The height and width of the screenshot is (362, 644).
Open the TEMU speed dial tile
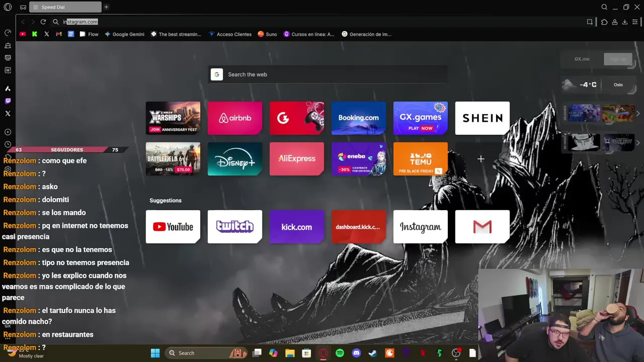tap(421, 159)
